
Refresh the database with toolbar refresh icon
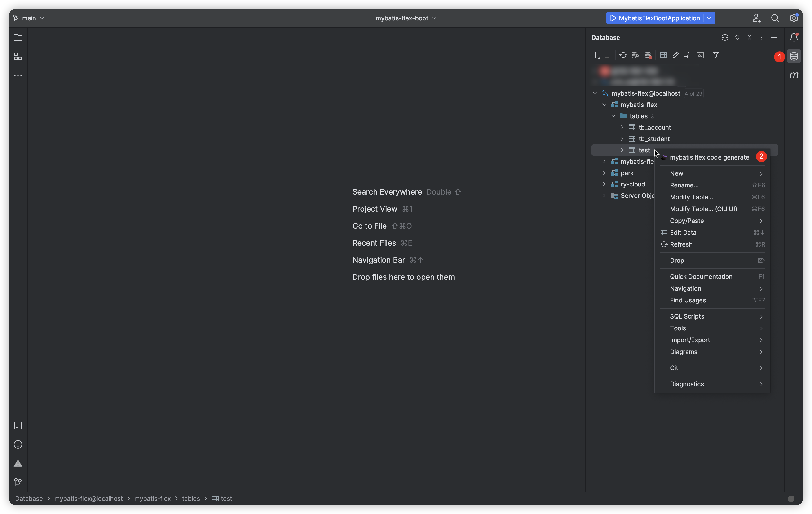tap(623, 55)
